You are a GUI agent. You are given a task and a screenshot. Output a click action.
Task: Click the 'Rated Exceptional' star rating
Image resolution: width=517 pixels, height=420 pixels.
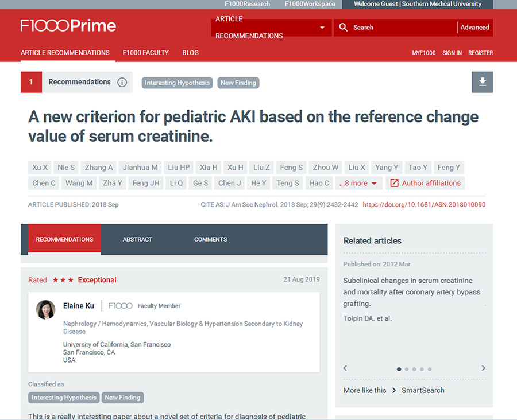72,280
